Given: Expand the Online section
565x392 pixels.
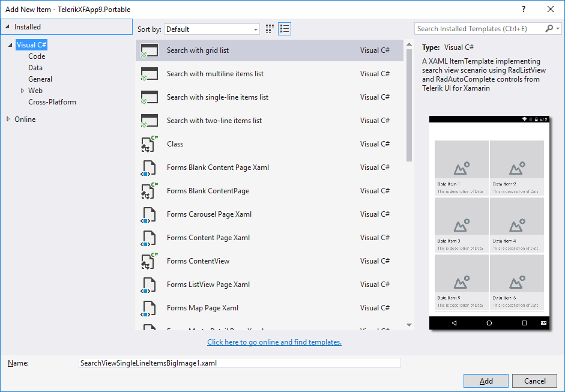Looking at the screenshot, I should pos(8,119).
